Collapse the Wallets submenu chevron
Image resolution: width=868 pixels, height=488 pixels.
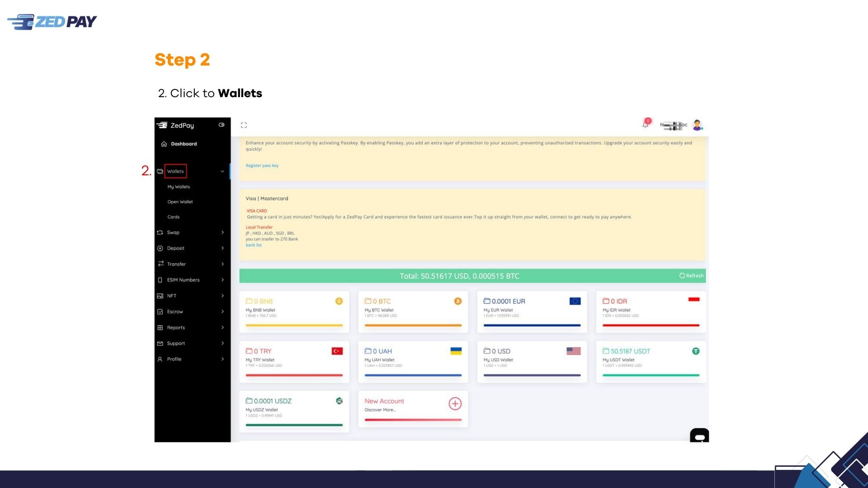tap(222, 171)
